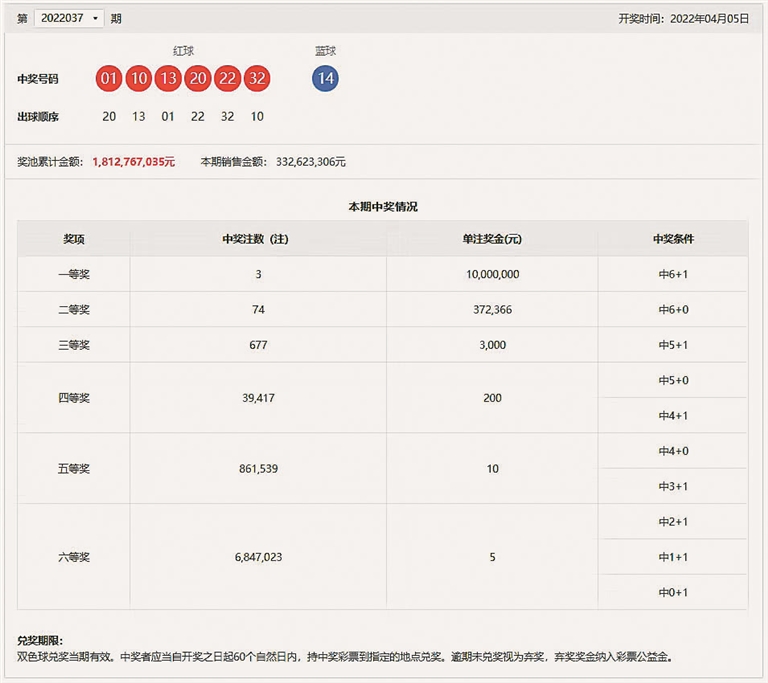The image size is (768, 683).
Task: Click the 单注奖金(元) column header
Action: [492, 239]
